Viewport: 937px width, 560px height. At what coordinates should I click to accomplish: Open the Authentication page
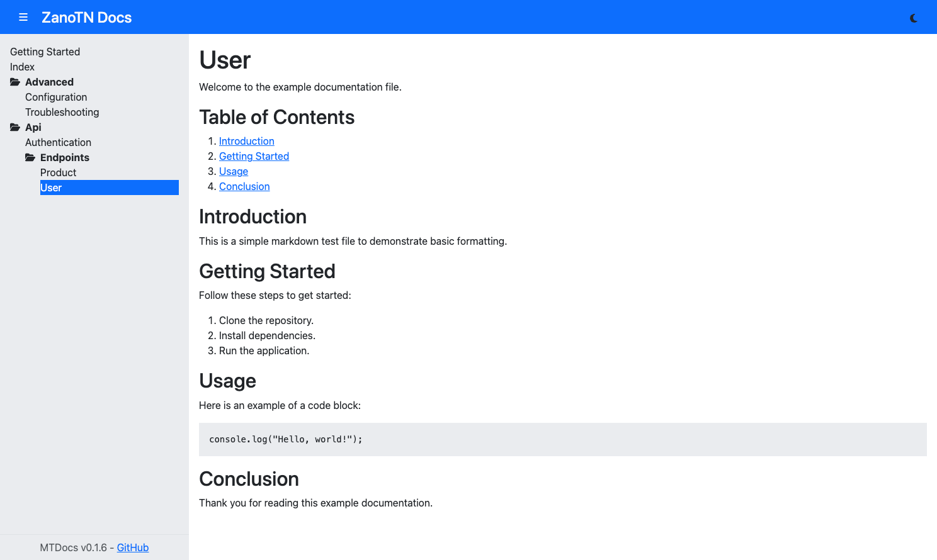(58, 142)
